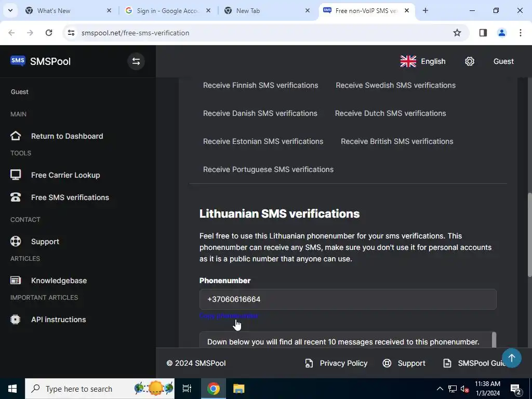Image resolution: width=532 pixels, height=399 pixels.
Task: Click the footer Privacy Policy document icon
Action: [x=309, y=363]
